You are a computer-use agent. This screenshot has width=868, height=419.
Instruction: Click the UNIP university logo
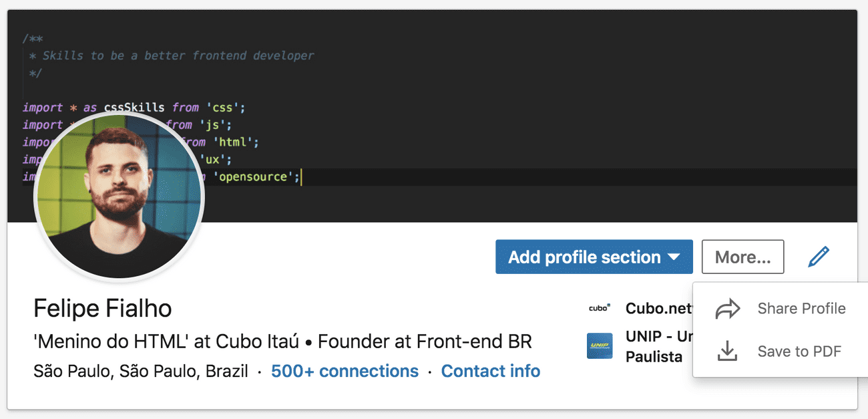[600, 347]
